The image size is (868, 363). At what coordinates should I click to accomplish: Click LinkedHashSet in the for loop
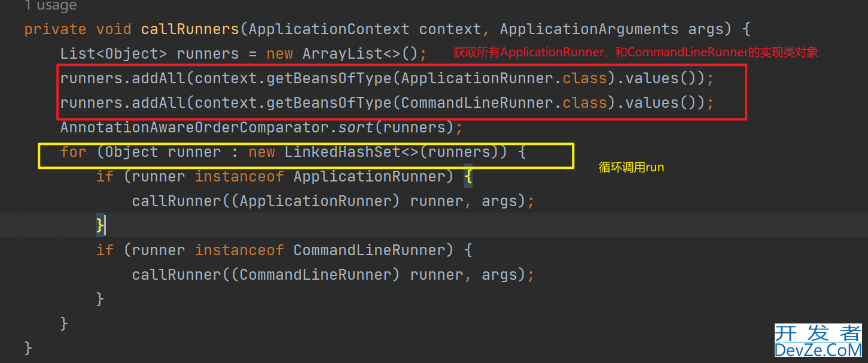click(342, 152)
